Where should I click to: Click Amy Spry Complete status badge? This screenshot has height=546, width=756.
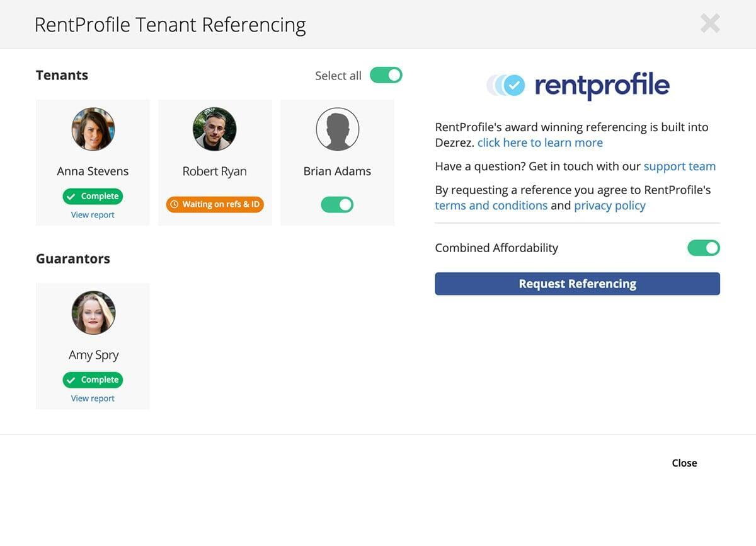pos(93,380)
